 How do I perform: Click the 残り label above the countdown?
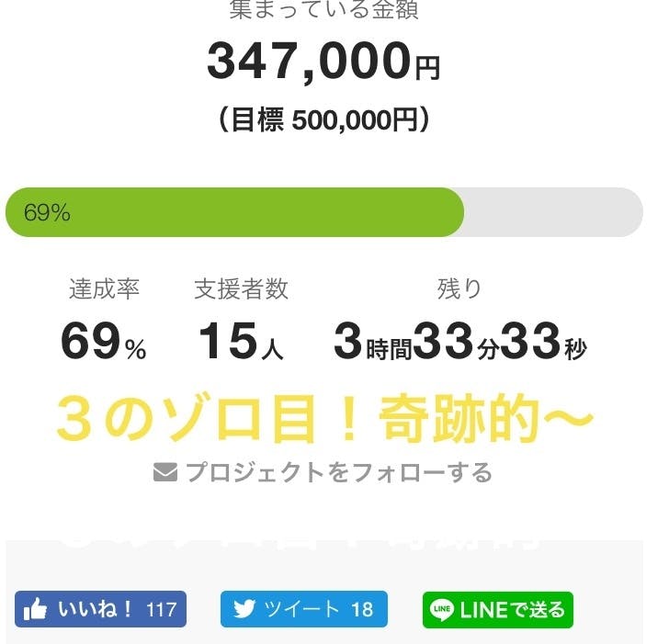pos(459,288)
